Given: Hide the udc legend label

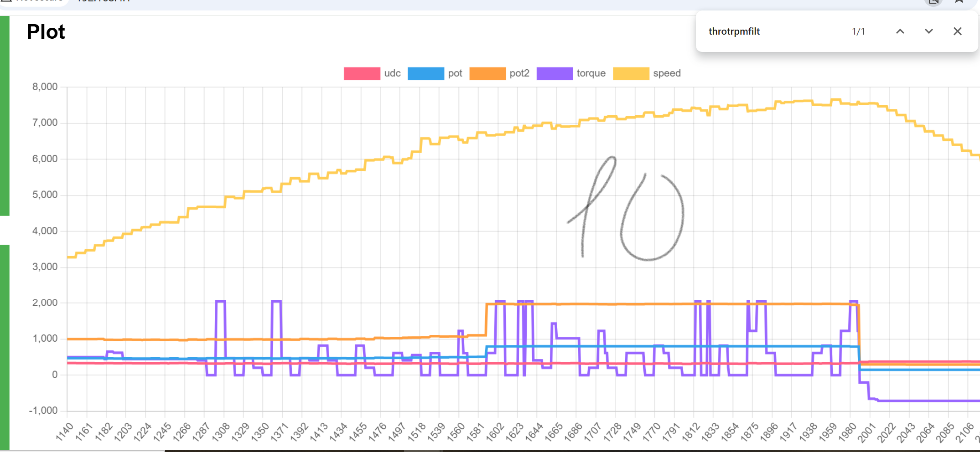Looking at the screenshot, I should click(x=392, y=73).
